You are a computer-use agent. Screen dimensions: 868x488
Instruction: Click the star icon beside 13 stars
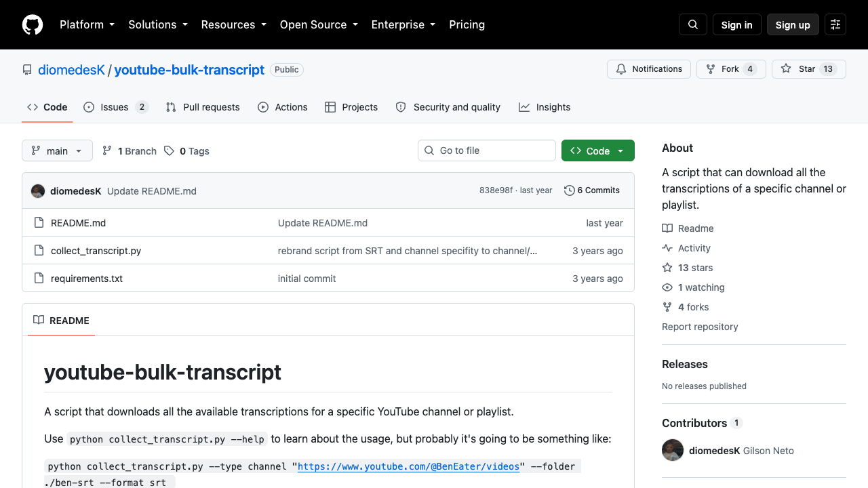pos(667,268)
